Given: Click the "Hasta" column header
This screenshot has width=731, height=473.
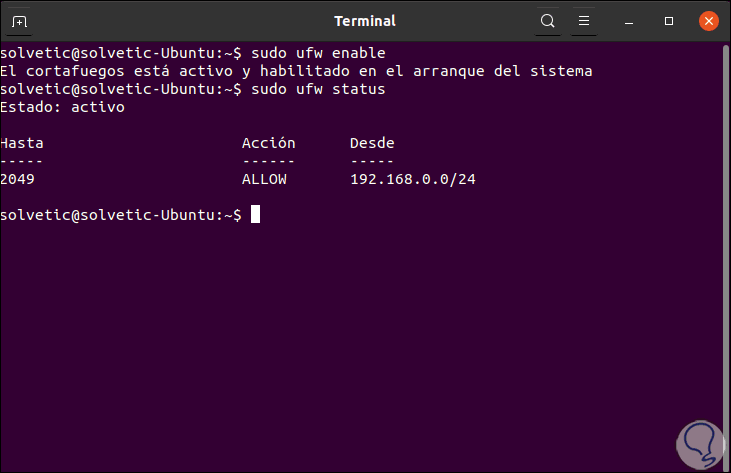Looking at the screenshot, I should (x=22, y=143).
